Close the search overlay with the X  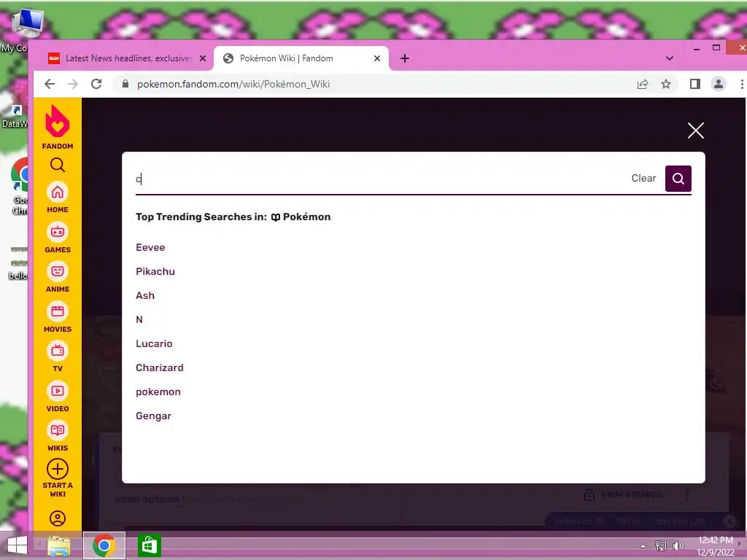[x=695, y=131]
